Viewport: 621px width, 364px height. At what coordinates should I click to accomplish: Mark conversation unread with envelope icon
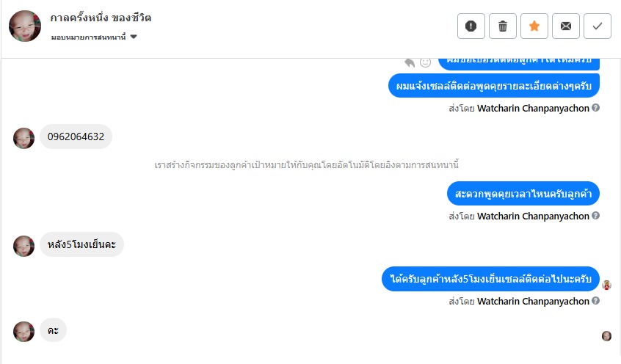[x=566, y=26]
